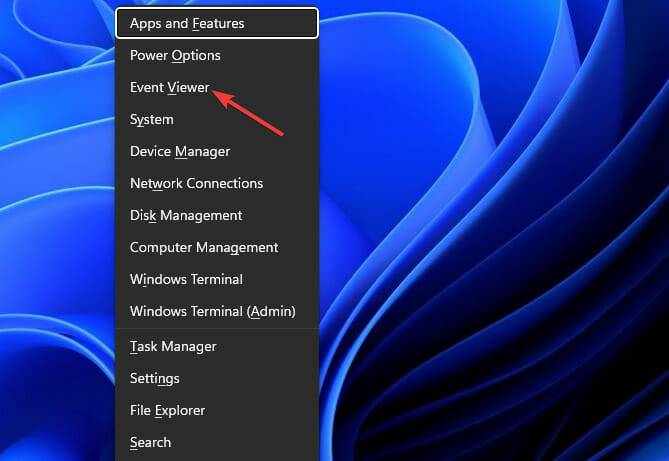
Task: Open Settings from the menu
Action: (217, 378)
